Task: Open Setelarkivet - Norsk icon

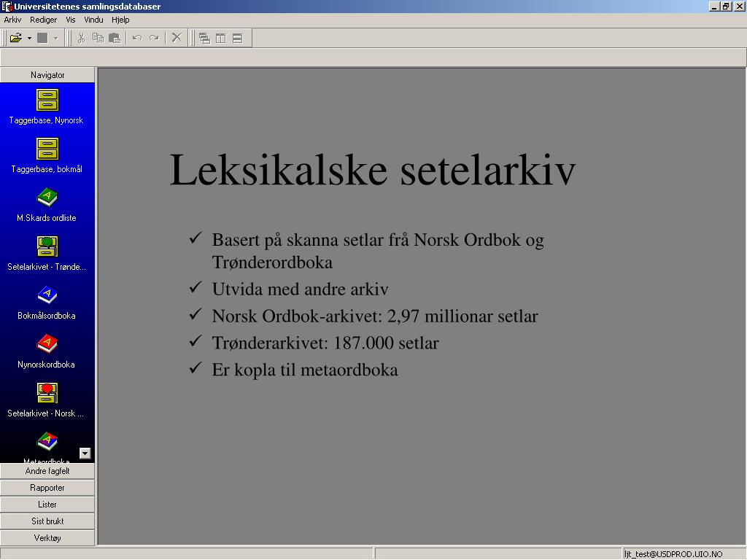Action: 47,393
